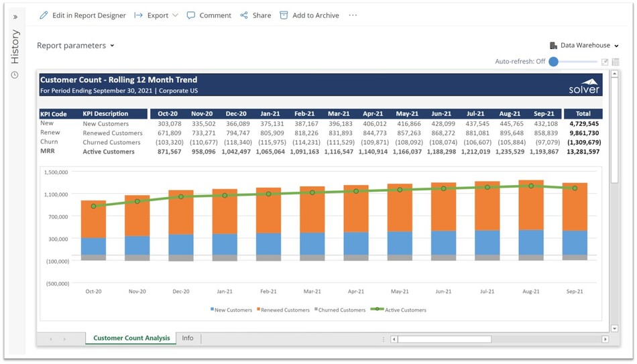The width and height of the screenshot is (637, 364).
Task: Click the Export arrow icon
Action: point(139,15)
